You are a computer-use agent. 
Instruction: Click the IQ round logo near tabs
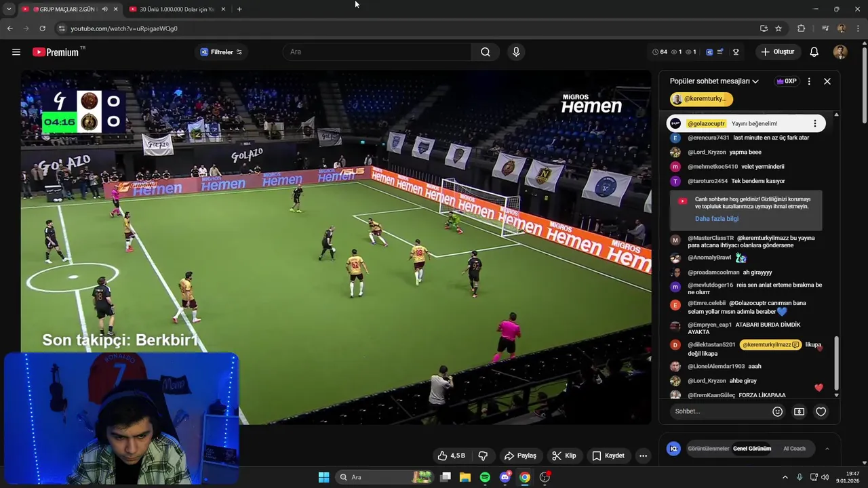coord(673,449)
